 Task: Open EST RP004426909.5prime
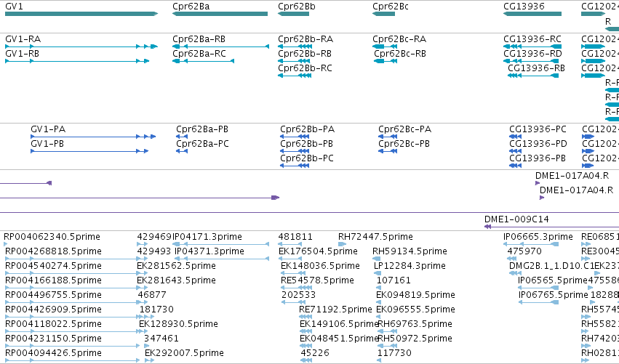pos(53,310)
